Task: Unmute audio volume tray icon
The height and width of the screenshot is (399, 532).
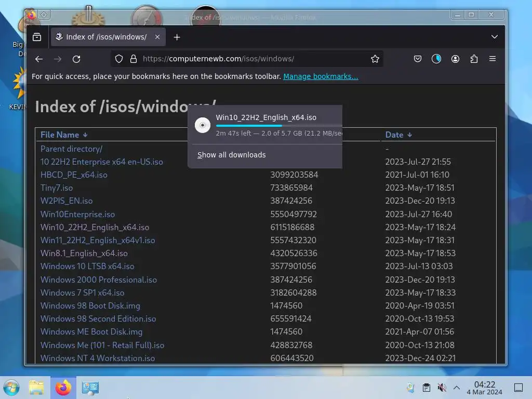Action: point(442,388)
